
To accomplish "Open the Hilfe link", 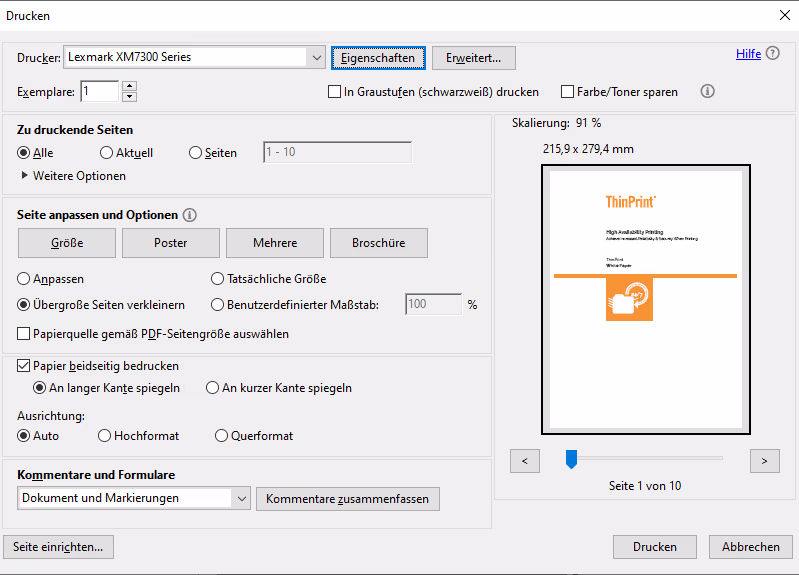I will pyautogui.click(x=748, y=54).
